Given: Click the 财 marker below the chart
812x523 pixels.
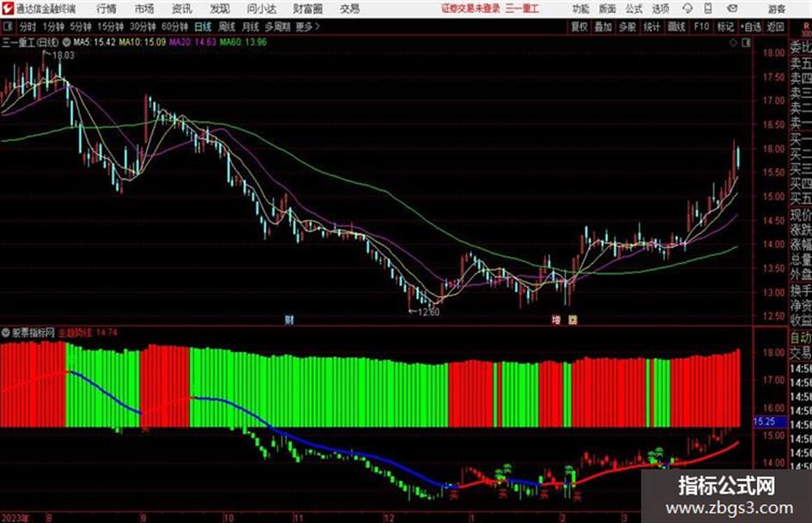Looking at the screenshot, I should [289, 319].
